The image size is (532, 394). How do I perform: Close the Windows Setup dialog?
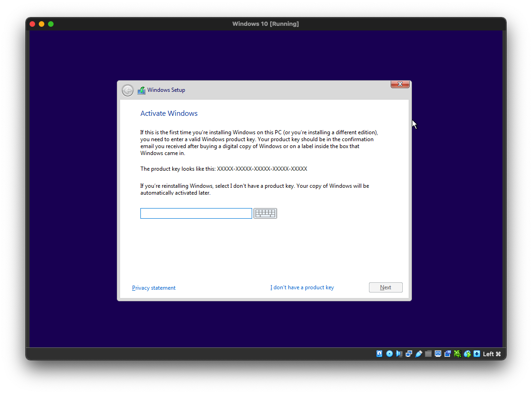pos(400,84)
